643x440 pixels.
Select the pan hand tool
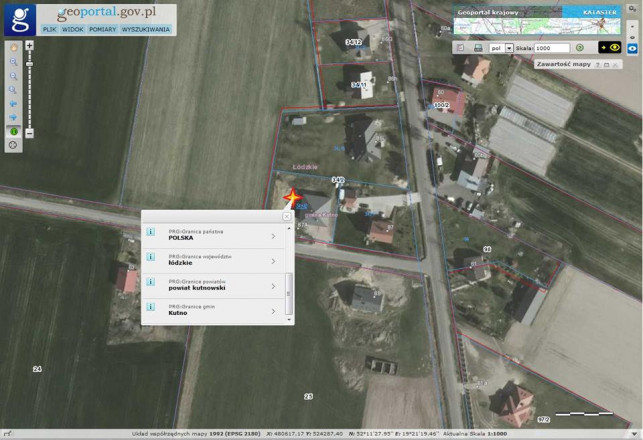click(14, 48)
